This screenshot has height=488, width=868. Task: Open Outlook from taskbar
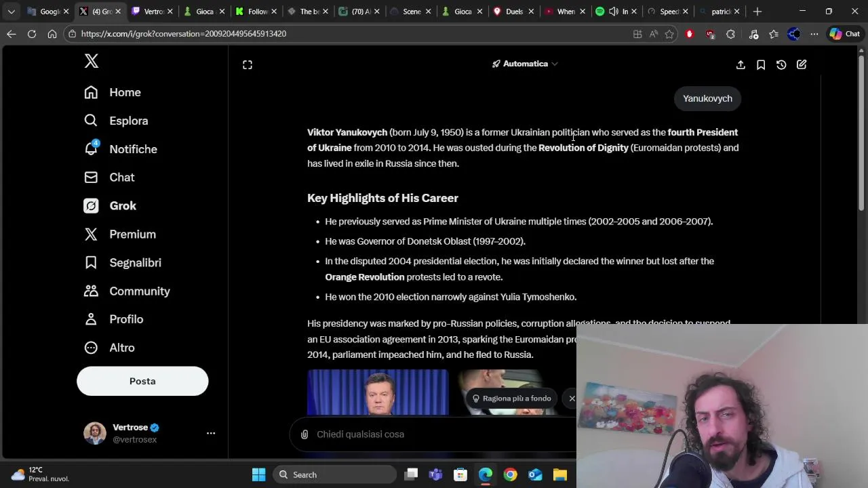coord(535,474)
